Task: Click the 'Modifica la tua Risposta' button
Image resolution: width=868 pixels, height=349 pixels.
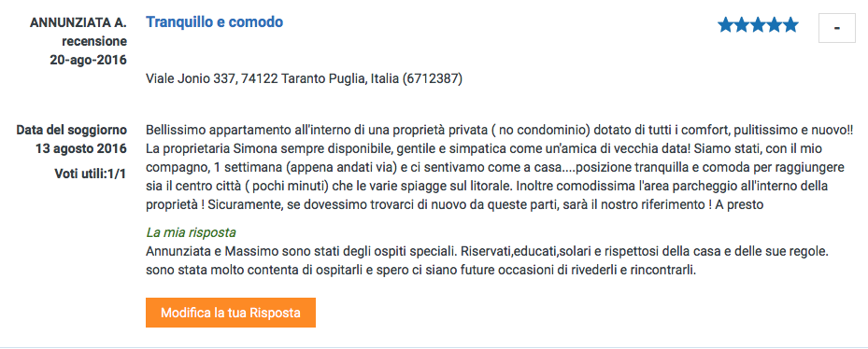Action: (231, 313)
